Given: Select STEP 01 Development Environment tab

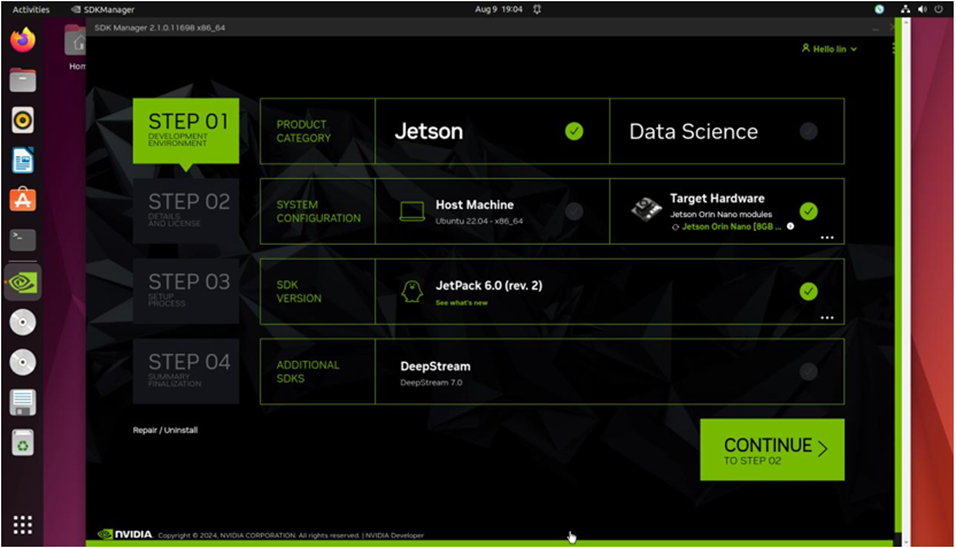Looking at the screenshot, I should tap(186, 130).
